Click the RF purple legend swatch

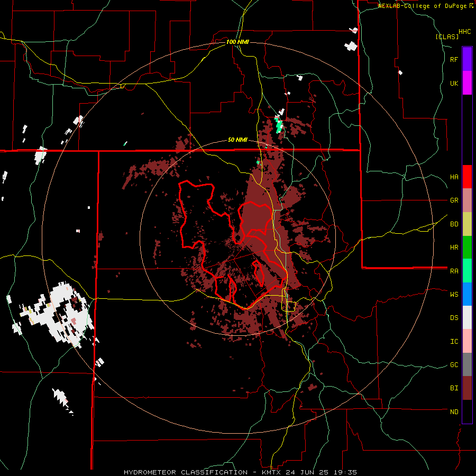coord(467,59)
